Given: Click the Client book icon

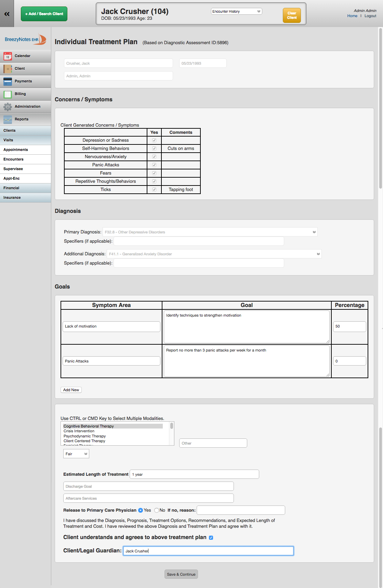Looking at the screenshot, I should click(x=8, y=69).
